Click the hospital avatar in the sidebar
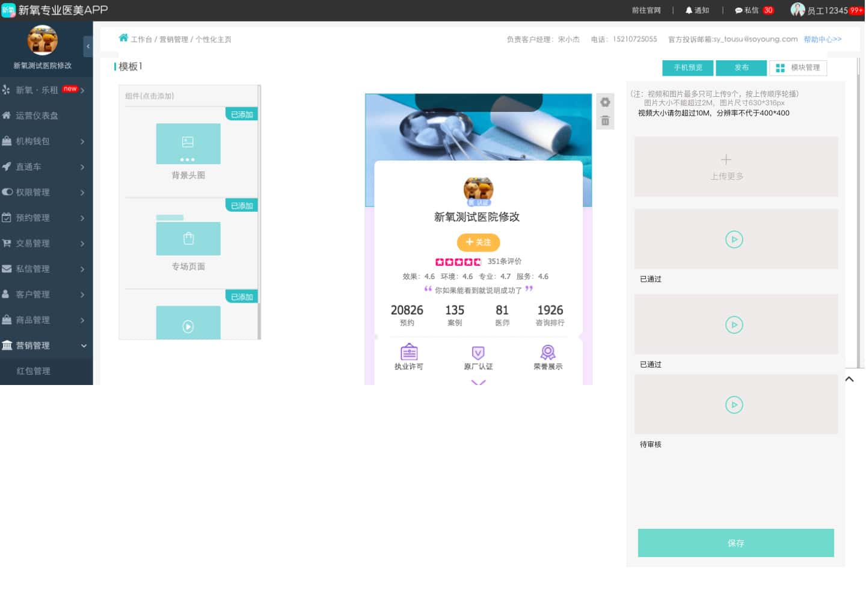The height and width of the screenshot is (616, 866). click(43, 40)
